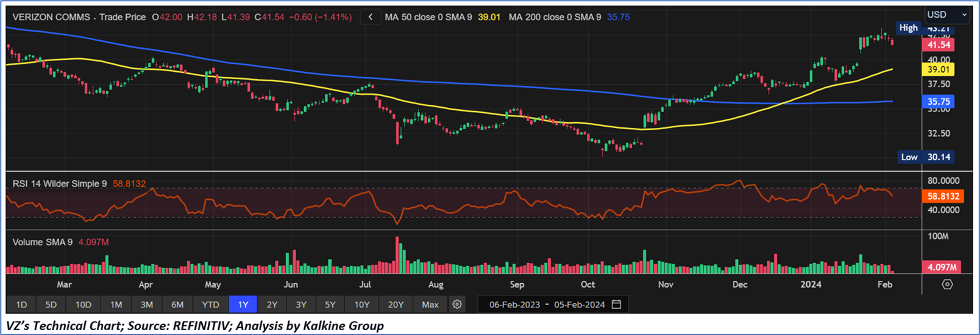Screen dimensions: 980x335
Task: Select the 10D time range
Action: [x=83, y=305]
